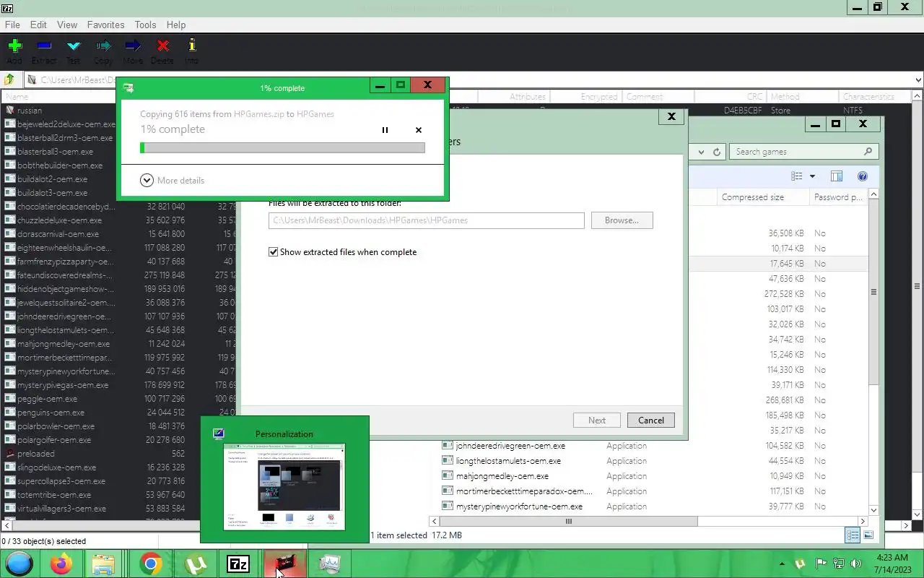The width and height of the screenshot is (924, 578).
Task: Open the Edit menu in 7-Zip
Action: (x=38, y=25)
